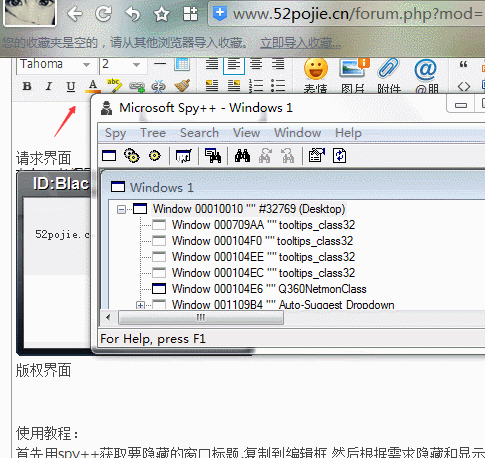Screen dimensions: 485x458
Task: Toggle italic formatting in editor
Action: [49, 86]
